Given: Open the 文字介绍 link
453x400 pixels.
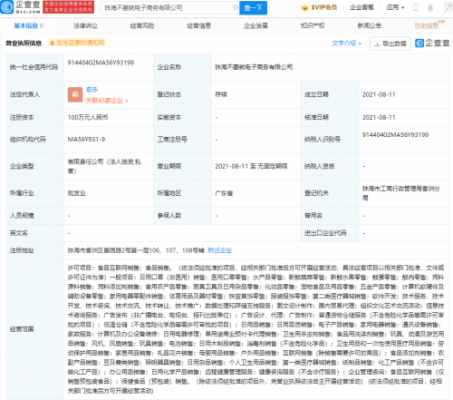Looking at the screenshot, I should point(347,43).
